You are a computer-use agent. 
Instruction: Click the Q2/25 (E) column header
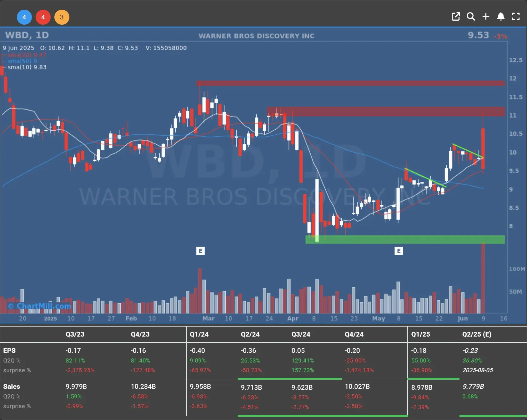click(x=477, y=334)
